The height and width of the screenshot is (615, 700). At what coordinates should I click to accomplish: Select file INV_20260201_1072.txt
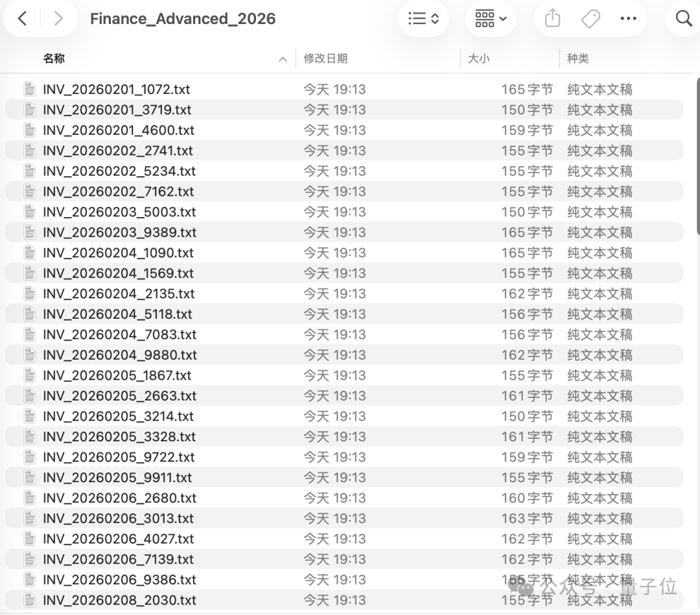(x=344, y=89)
